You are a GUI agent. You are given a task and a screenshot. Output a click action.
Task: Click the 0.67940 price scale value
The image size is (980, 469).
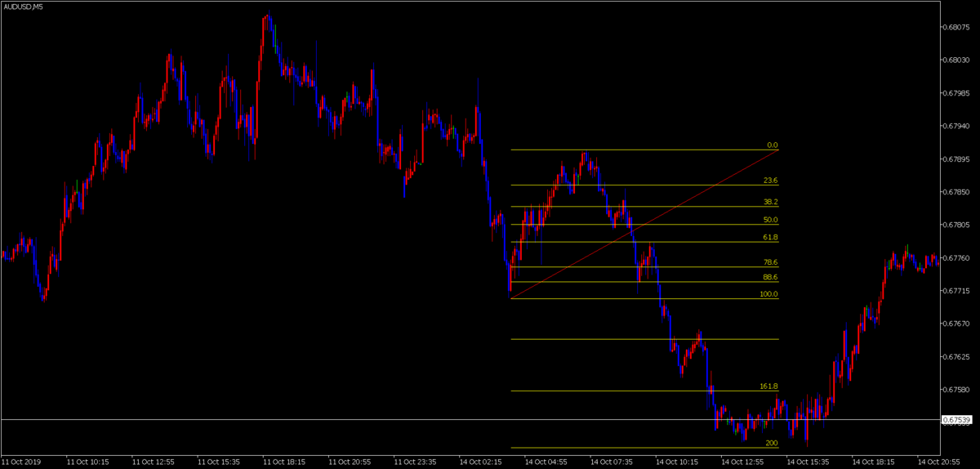[x=956, y=126]
